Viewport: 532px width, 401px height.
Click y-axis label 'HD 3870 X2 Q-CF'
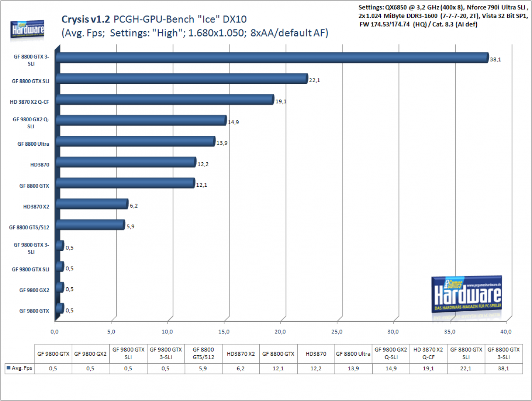pos(30,102)
